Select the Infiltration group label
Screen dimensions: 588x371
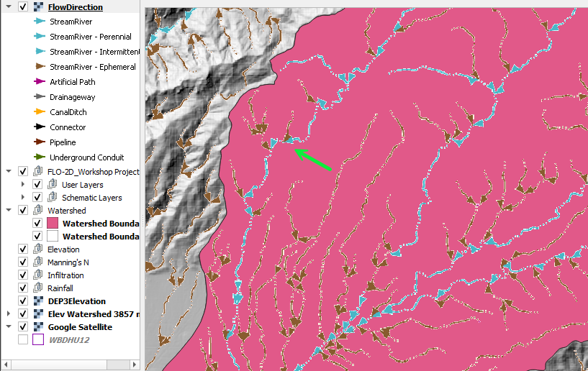tap(65, 275)
